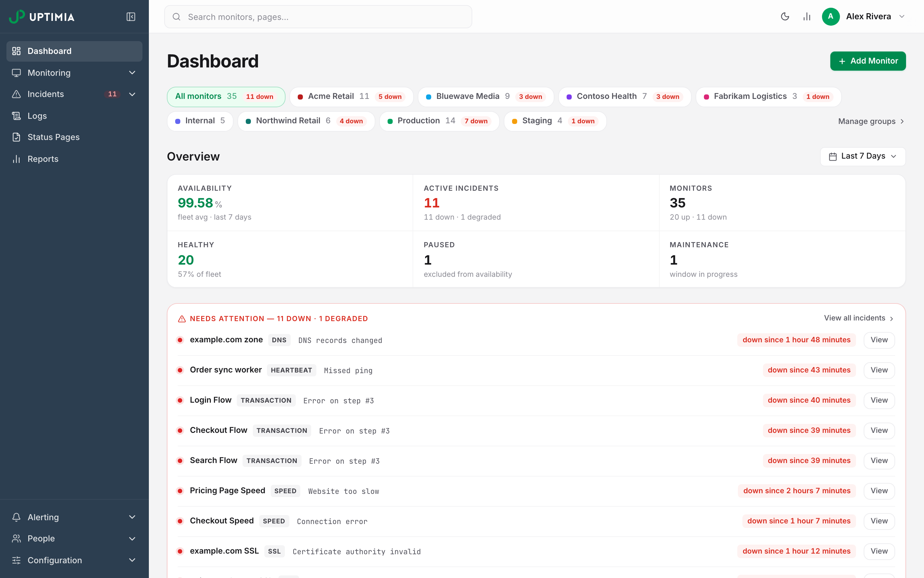The height and width of the screenshot is (578, 924).
Task: Select the All monitors filter chip
Action: 226,97
